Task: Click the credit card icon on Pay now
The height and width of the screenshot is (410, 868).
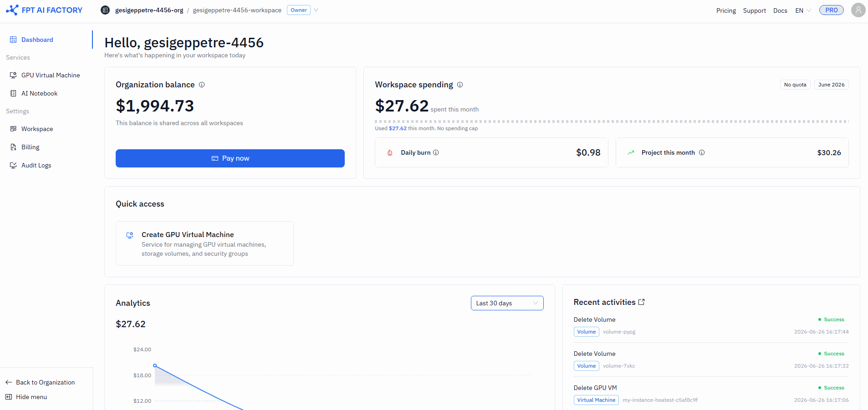Action: [x=215, y=158]
